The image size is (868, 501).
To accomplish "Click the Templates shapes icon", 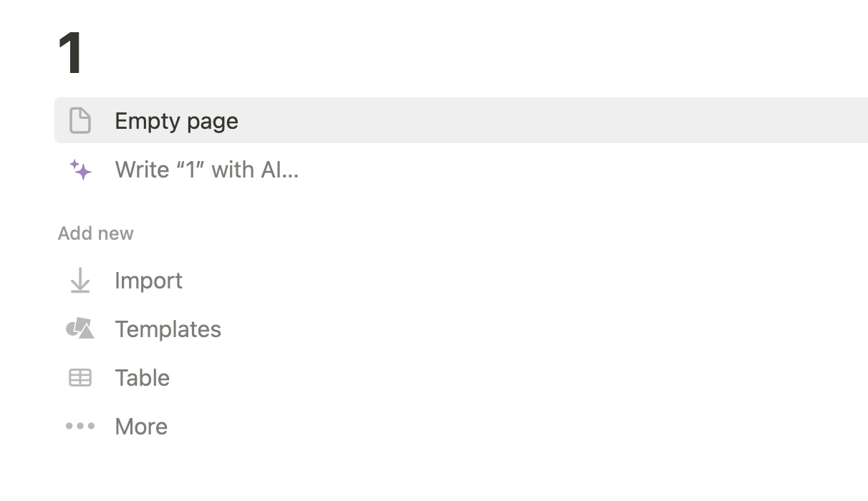I will tap(80, 329).
